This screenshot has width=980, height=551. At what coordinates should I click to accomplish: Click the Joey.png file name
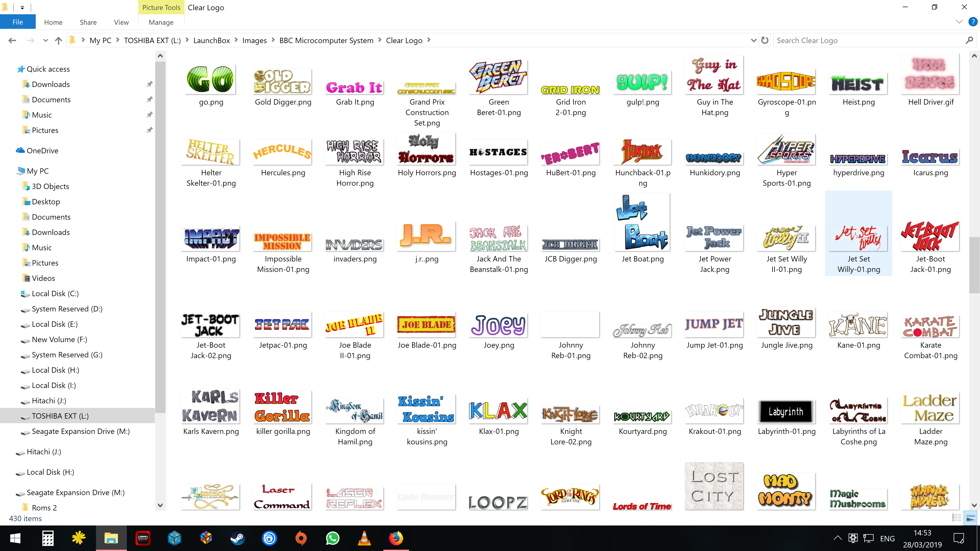coord(499,345)
